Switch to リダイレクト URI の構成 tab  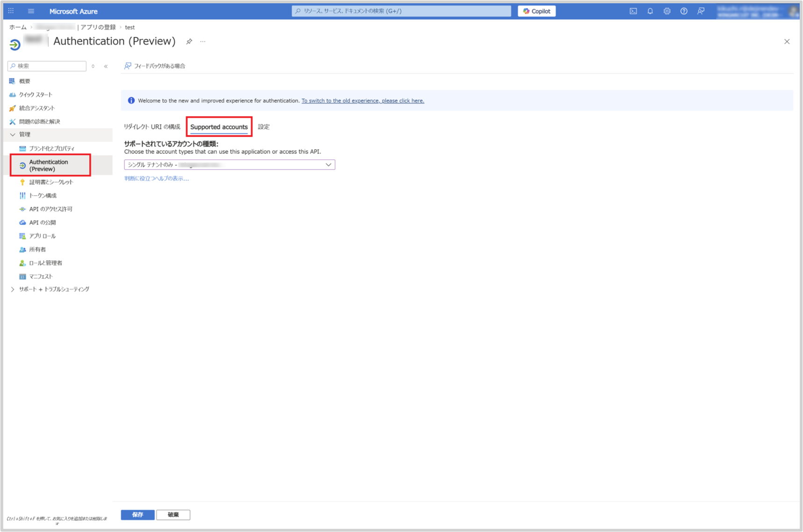tap(152, 127)
